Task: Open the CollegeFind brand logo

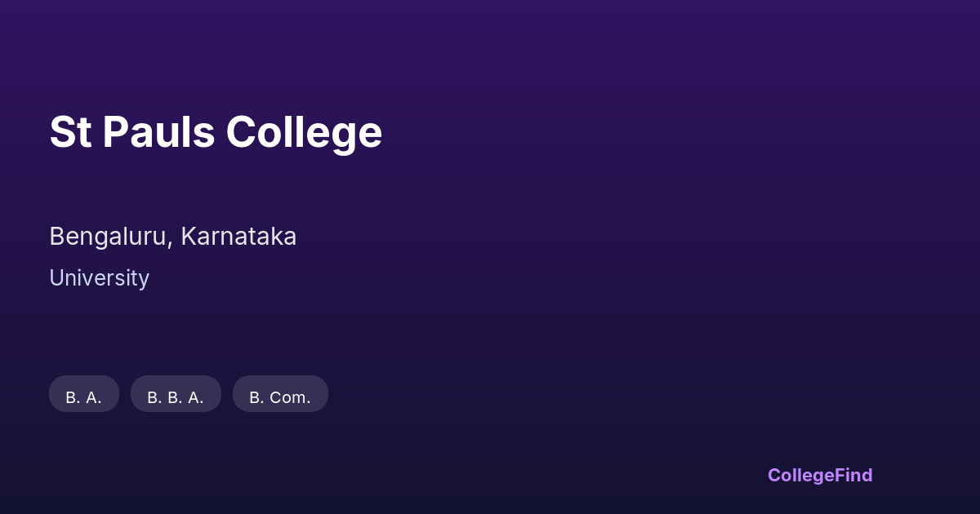Action: pos(820,475)
